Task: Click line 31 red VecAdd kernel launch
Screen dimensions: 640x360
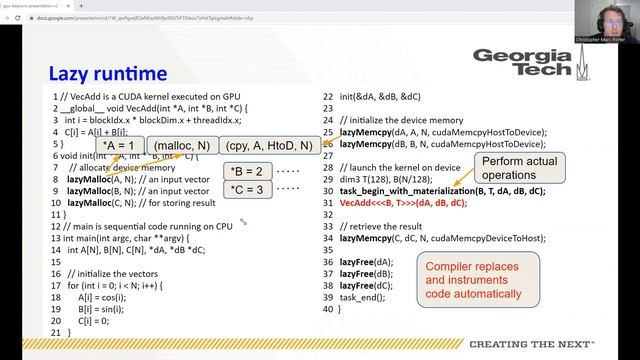Action: [x=403, y=203]
